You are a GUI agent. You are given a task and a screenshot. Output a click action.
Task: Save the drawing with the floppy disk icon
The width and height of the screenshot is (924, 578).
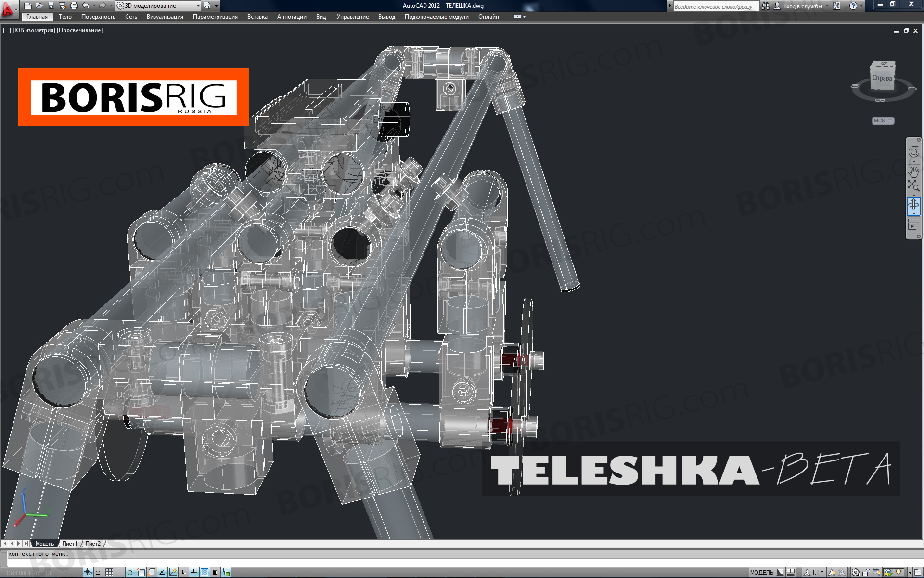(51, 6)
